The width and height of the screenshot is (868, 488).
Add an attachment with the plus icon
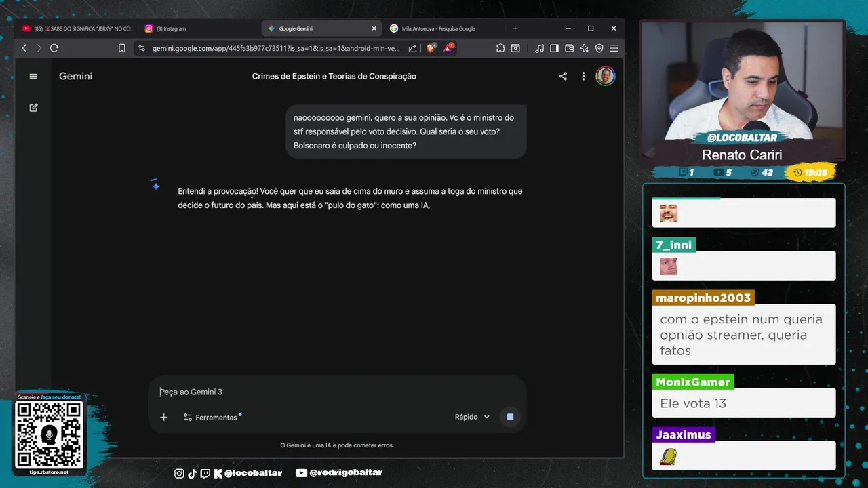click(x=163, y=417)
